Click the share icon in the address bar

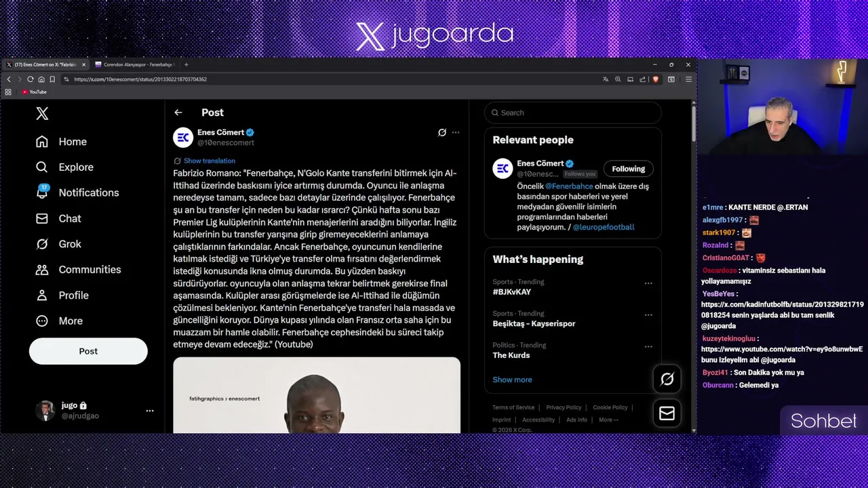[x=642, y=79]
